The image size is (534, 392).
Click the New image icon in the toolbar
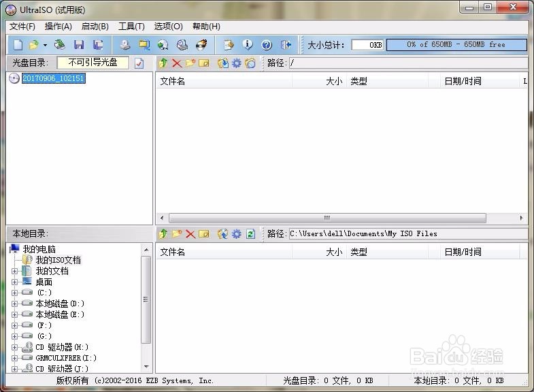click(18, 45)
